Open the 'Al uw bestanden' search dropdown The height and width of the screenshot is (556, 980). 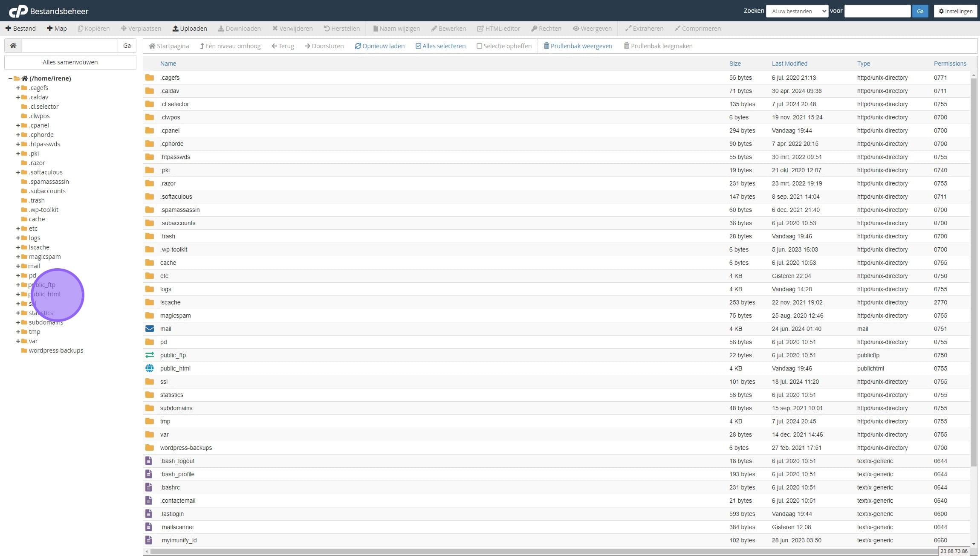point(797,11)
